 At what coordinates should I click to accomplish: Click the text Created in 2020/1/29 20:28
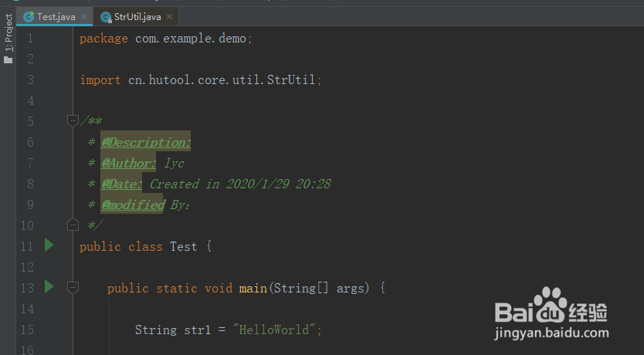[240, 184]
